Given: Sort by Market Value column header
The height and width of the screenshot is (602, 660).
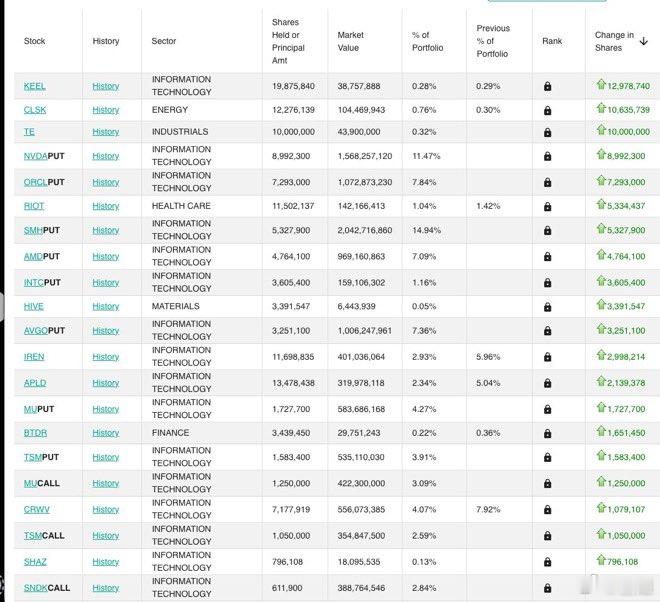Looking at the screenshot, I should click(x=350, y=41).
